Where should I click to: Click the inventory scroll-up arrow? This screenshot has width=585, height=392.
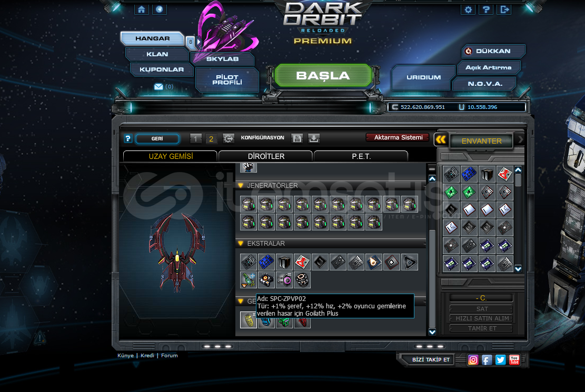coord(518,170)
